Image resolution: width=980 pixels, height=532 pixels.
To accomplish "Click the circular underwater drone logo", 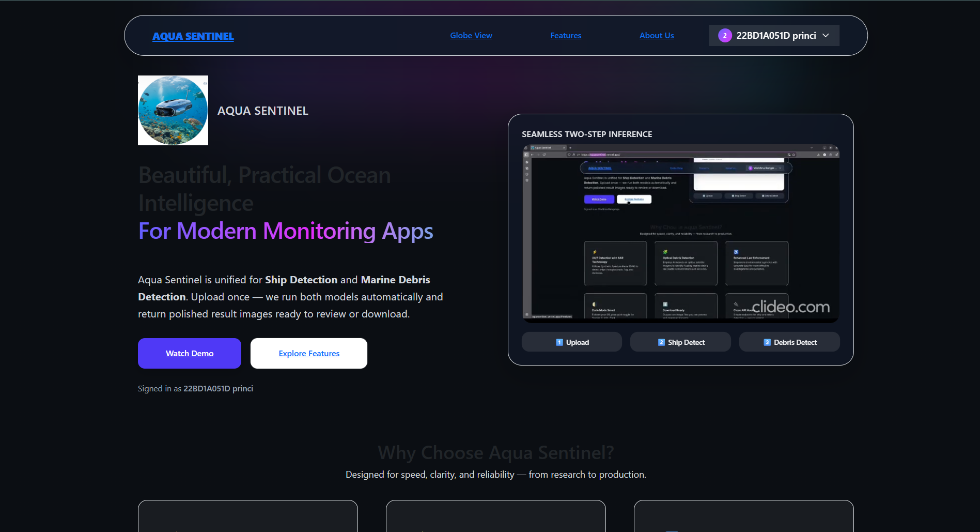I will point(173,111).
